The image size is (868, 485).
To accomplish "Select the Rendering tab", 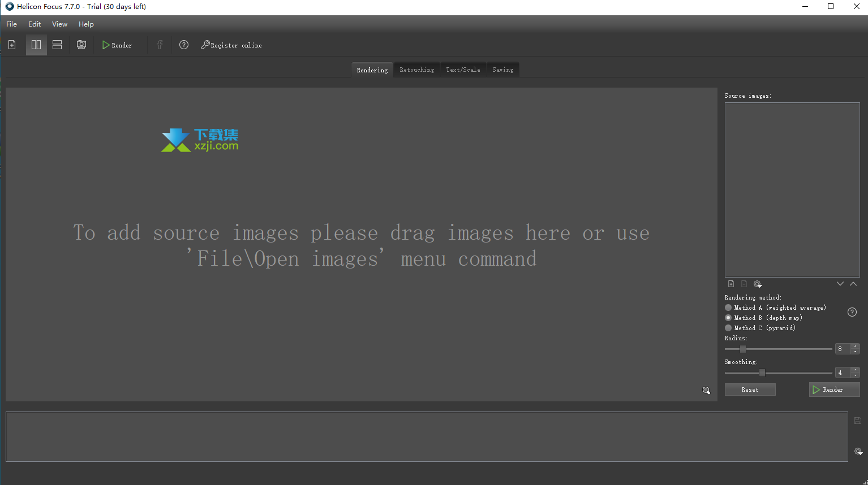I will point(372,70).
